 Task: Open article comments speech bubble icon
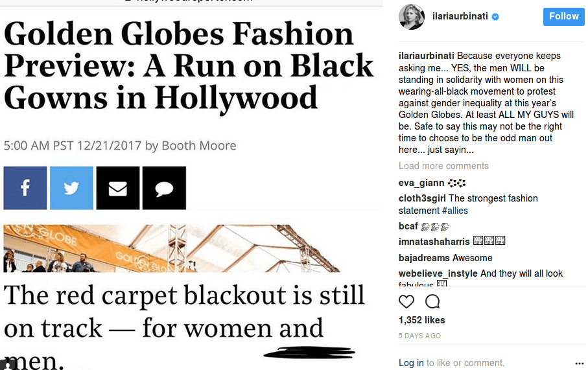point(164,188)
